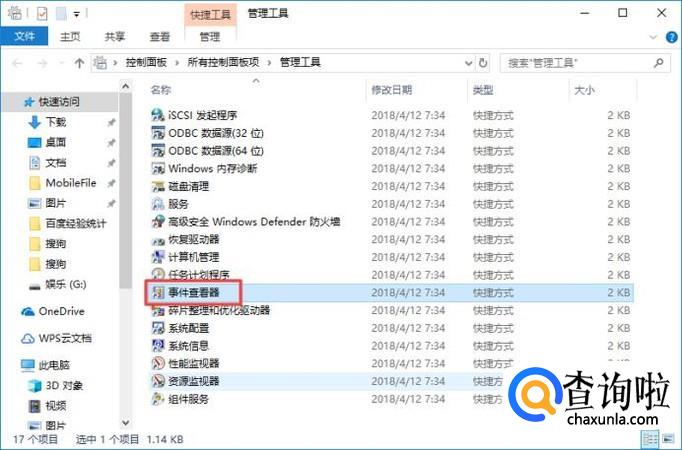Screen dimensions: 682x450
Task: Click the back navigation arrow
Action: click(15, 63)
